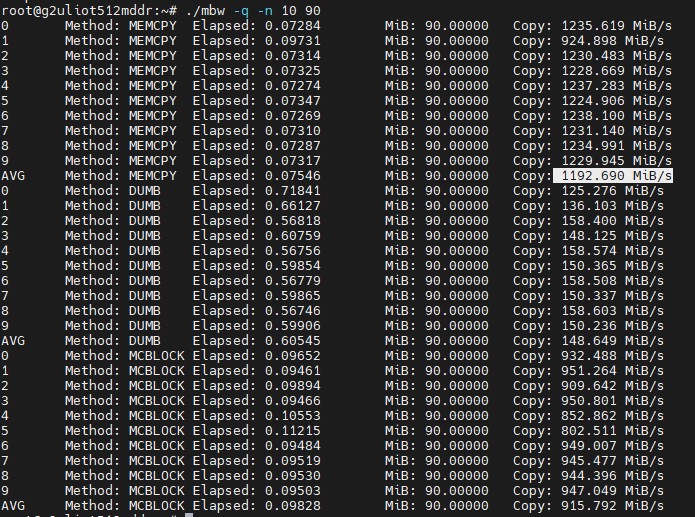Click the copy value '158.603 MiB/s'
Screen dimensions: 695x517
coord(613,310)
